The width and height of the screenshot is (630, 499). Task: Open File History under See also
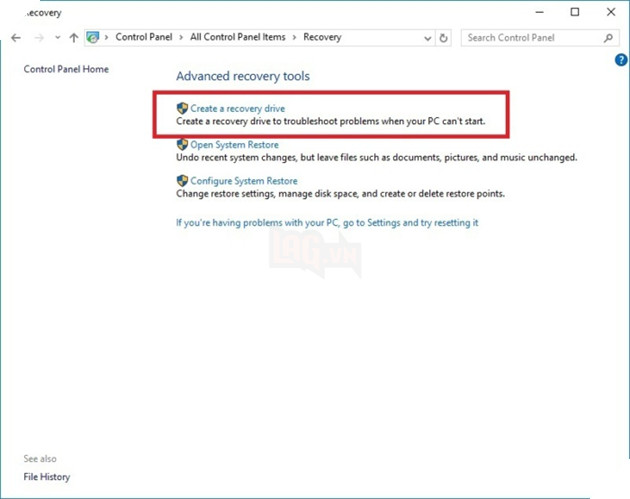coord(47,477)
